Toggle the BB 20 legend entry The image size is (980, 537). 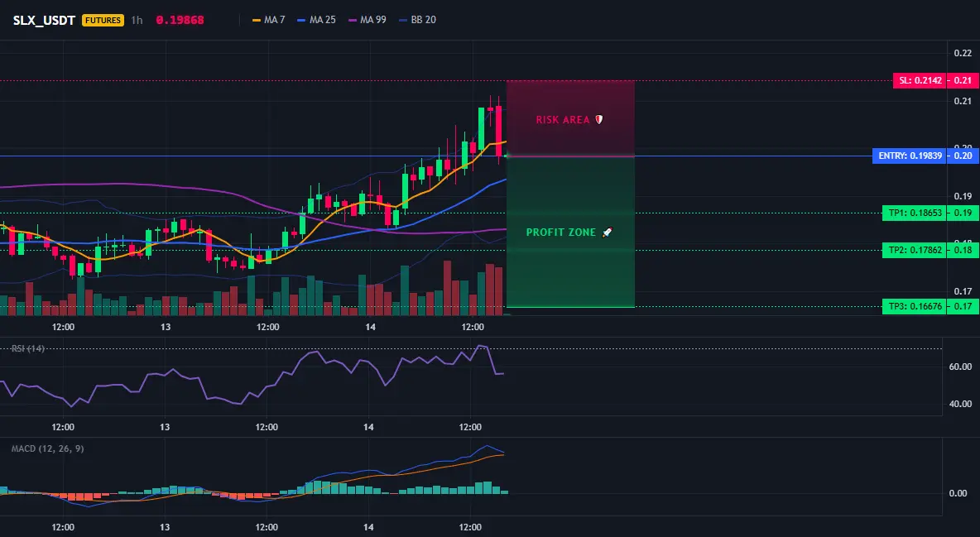coord(417,20)
